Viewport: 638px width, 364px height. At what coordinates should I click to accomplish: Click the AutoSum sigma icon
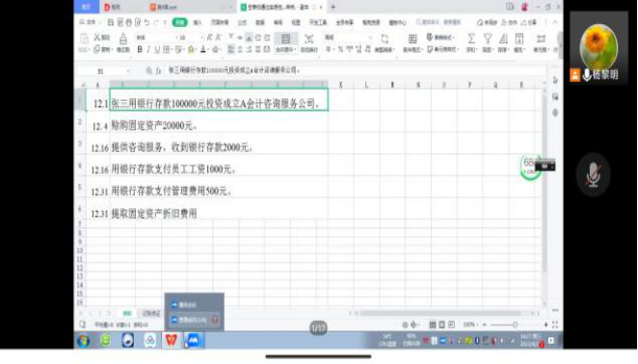[470, 39]
